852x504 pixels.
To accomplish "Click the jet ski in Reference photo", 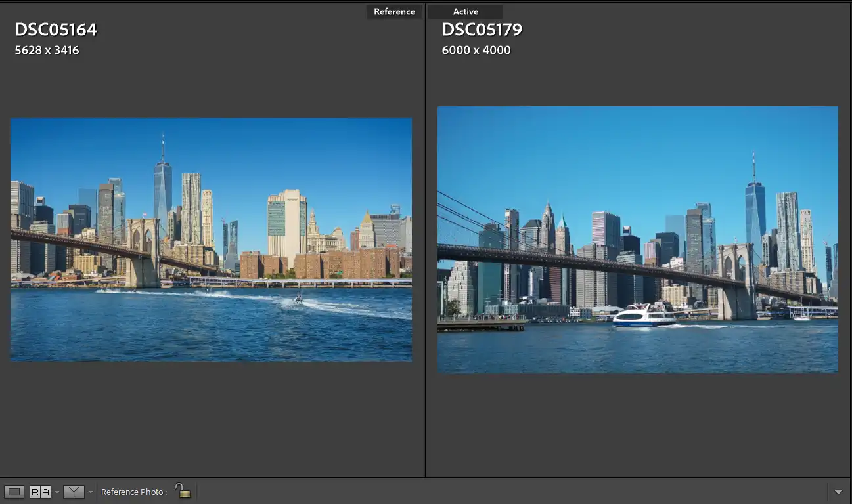I will click(299, 299).
